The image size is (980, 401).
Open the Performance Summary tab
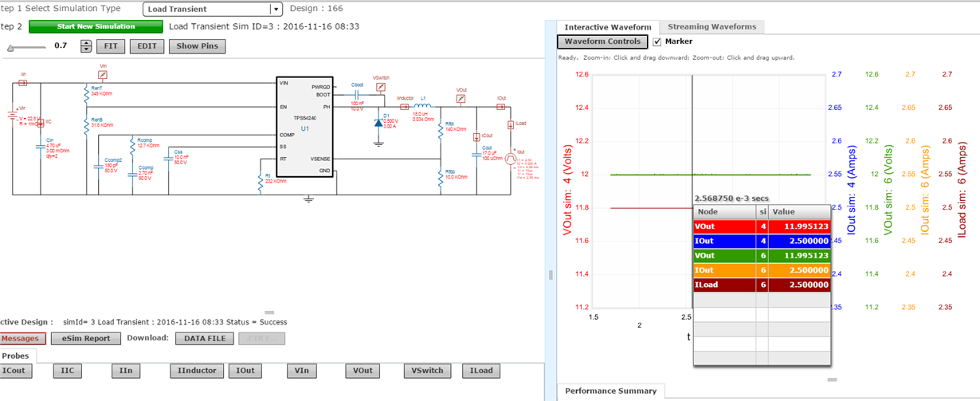point(610,391)
